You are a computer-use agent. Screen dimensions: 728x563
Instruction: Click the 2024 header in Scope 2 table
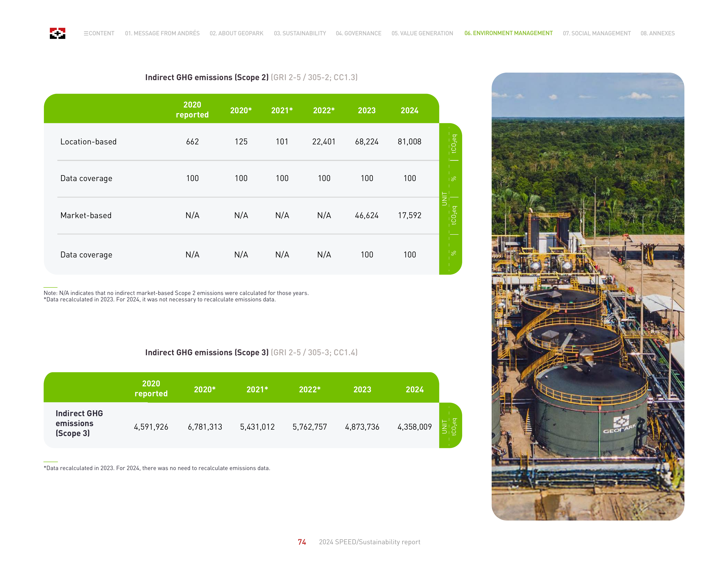click(x=409, y=111)
